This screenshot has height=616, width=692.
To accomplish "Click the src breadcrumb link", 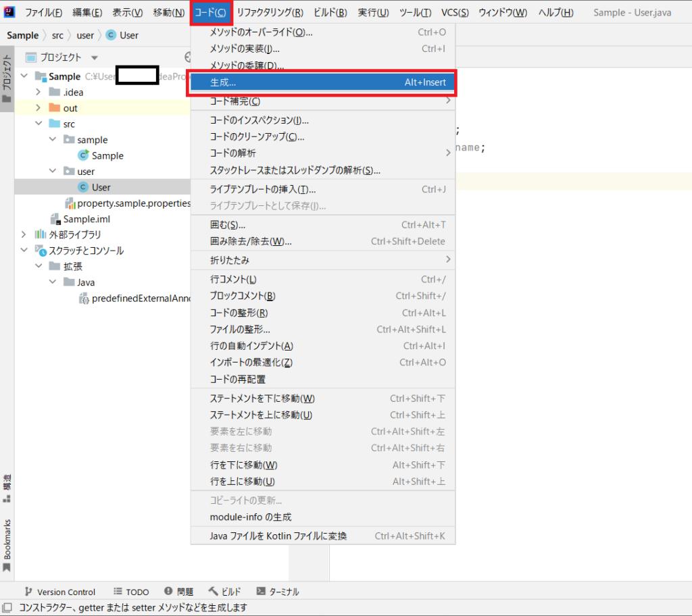I will point(58,35).
